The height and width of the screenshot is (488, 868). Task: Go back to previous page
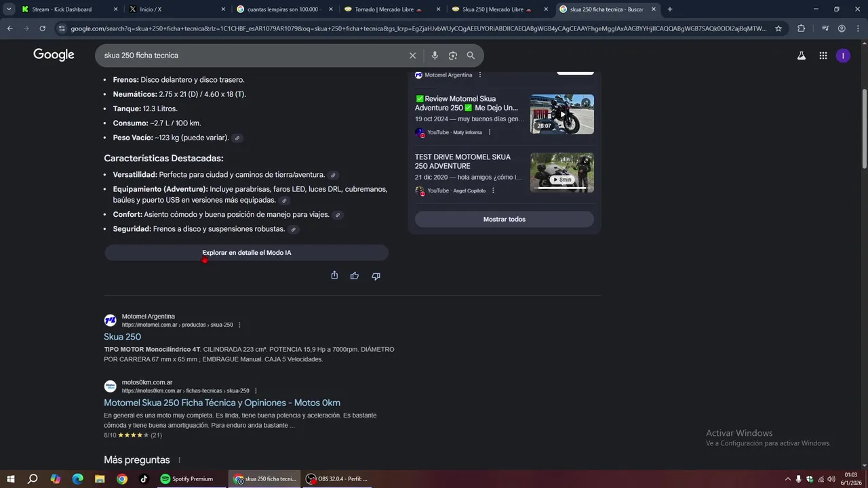coord(9,28)
